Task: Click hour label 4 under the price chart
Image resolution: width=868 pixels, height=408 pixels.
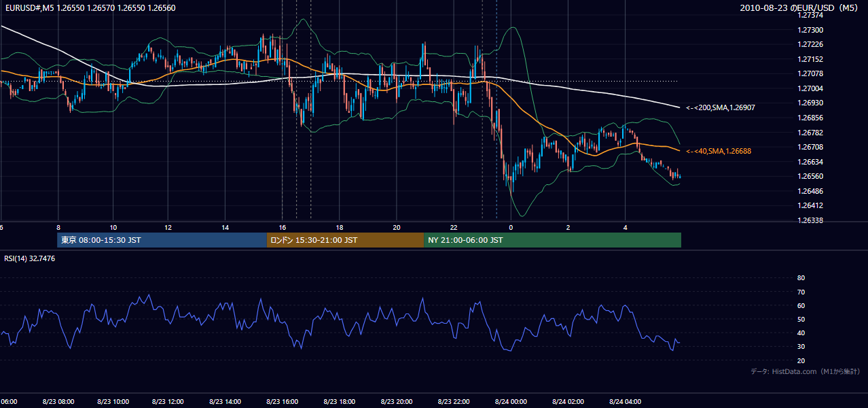Action: click(x=625, y=228)
